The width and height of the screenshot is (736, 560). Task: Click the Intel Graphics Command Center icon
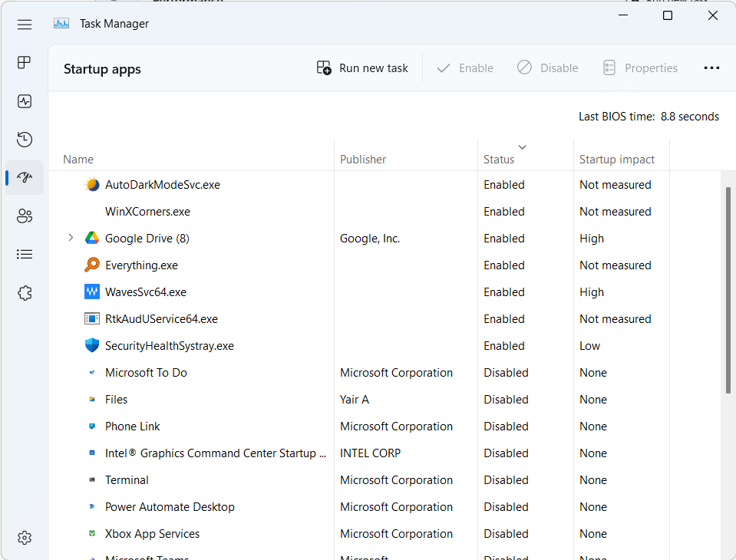point(92,453)
